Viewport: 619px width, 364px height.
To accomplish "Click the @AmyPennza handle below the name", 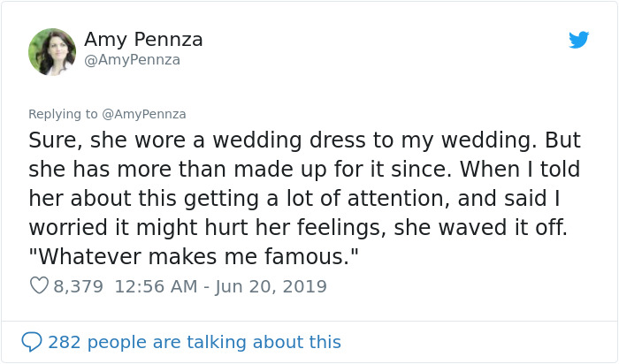I will 132,60.
